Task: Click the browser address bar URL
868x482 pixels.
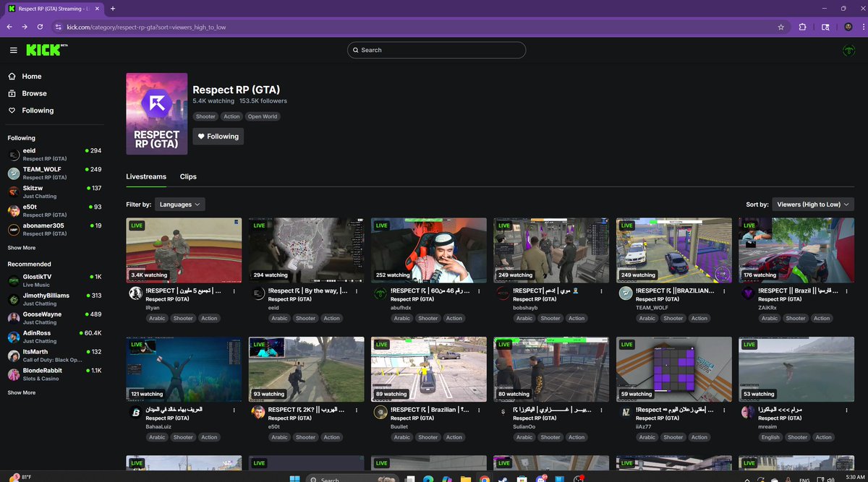Action: pyautogui.click(x=147, y=27)
